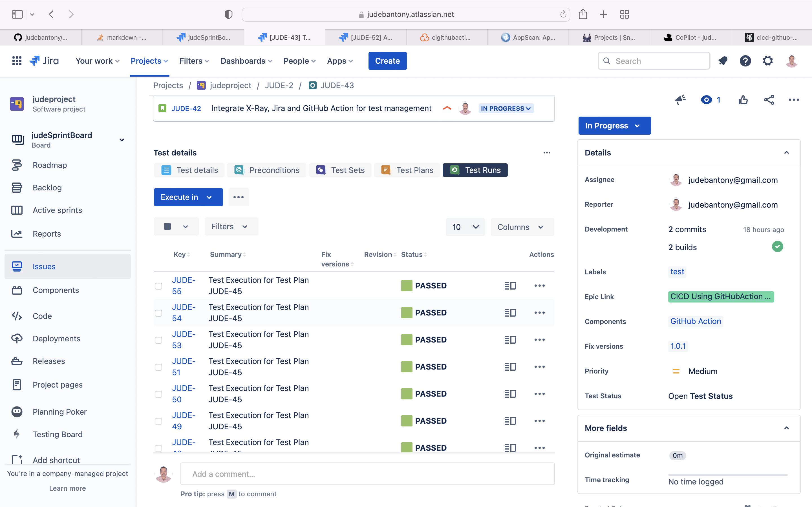Check the box for JUDE-54 row
The width and height of the screenshot is (812, 507).
pos(158,313)
